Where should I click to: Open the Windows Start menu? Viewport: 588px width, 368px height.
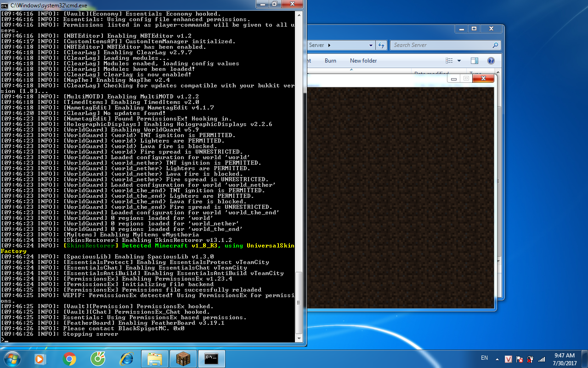tap(11, 358)
